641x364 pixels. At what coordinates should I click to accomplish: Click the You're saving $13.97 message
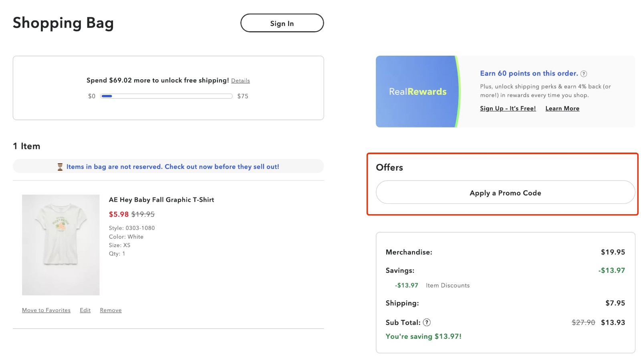click(x=423, y=336)
